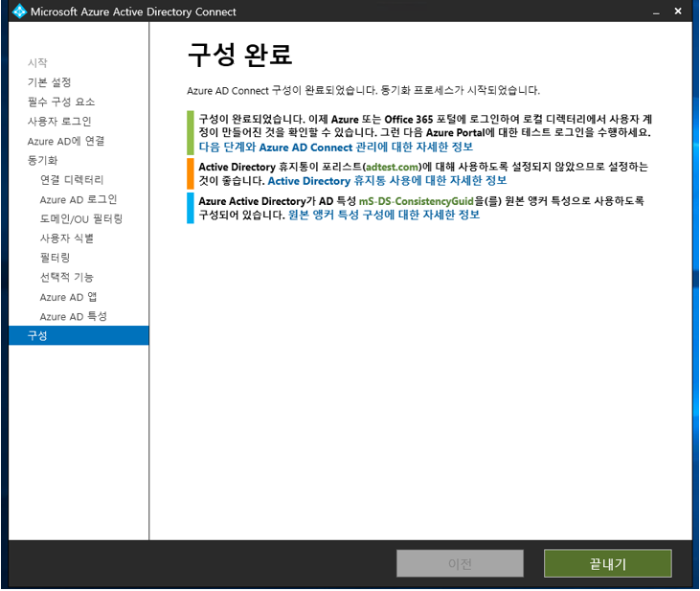Select the 선택적 기능 sub-step
The width and height of the screenshot is (700, 591).
pyautogui.click(x=66, y=278)
